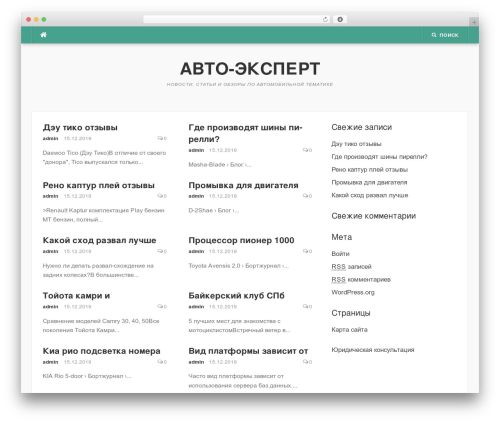Click date 15.12.2019 under Процессор пионер 1000
The image size is (500, 423).
pyautogui.click(x=223, y=251)
